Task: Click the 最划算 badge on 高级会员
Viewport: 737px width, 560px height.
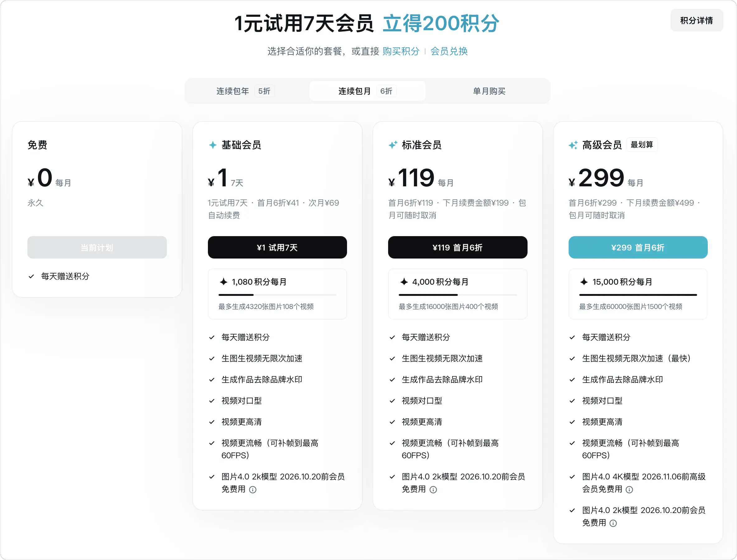Action: (x=642, y=145)
